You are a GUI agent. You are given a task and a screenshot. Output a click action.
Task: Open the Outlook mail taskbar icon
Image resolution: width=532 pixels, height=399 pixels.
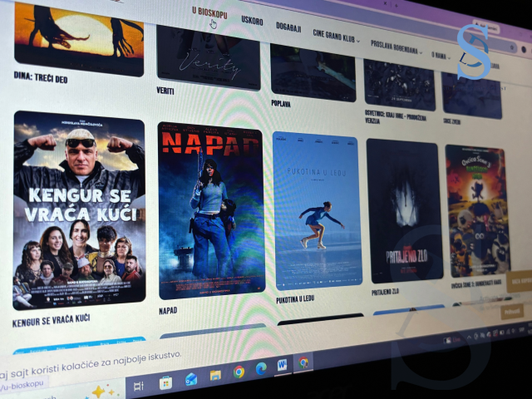(x=191, y=379)
